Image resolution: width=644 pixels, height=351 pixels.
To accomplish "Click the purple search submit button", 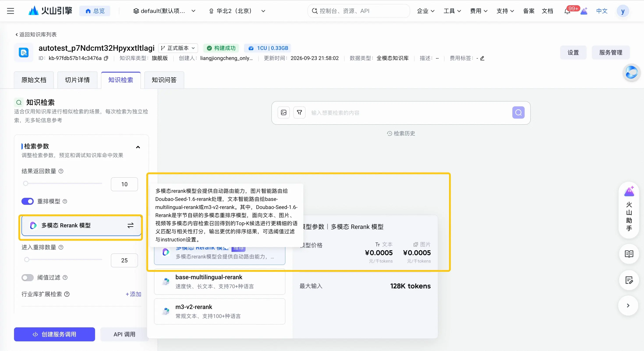I will [518, 113].
